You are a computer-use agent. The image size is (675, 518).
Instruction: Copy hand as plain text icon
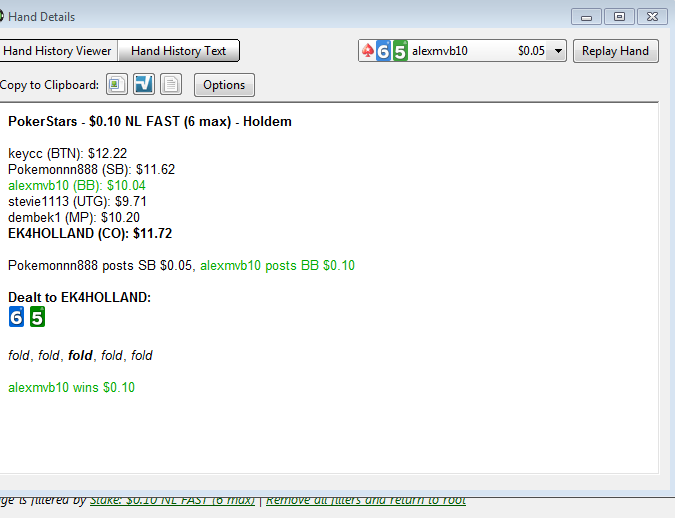pos(171,84)
